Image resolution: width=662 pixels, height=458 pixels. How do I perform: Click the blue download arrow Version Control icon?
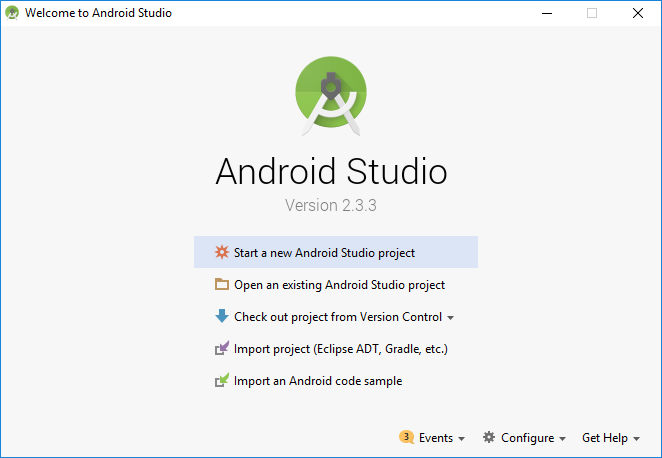222,316
